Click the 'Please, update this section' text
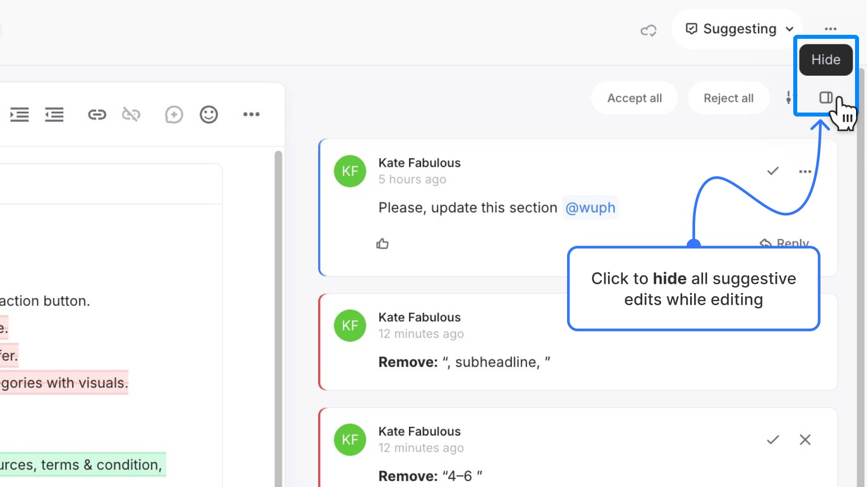The image size is (868, 487). point(467,208)
